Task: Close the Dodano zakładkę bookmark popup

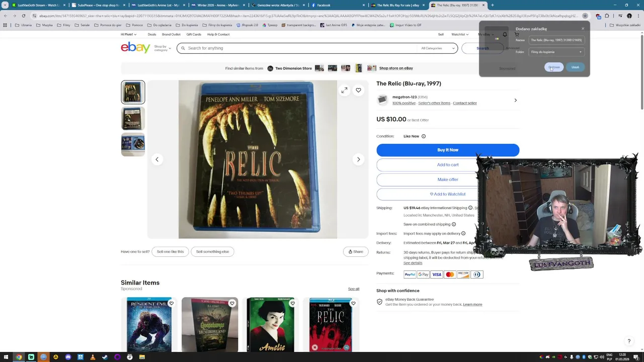Action: [x=583, y=29]
